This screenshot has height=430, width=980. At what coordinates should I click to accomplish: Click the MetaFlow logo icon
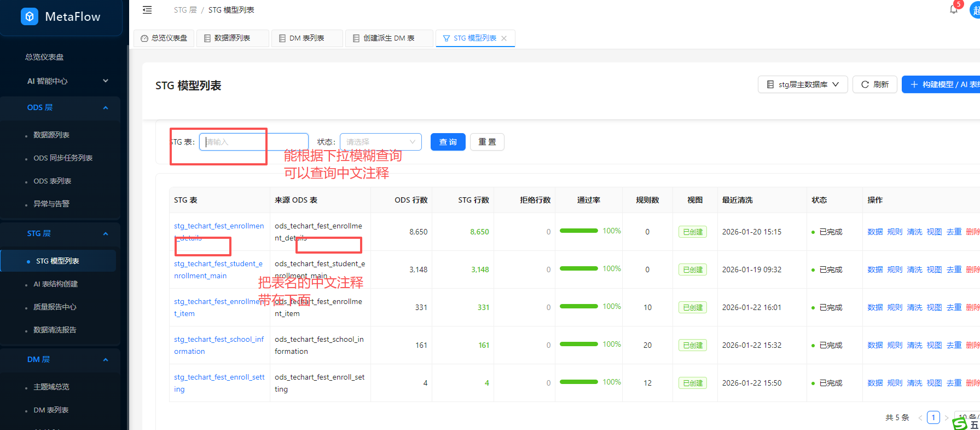tap(30, 16)
